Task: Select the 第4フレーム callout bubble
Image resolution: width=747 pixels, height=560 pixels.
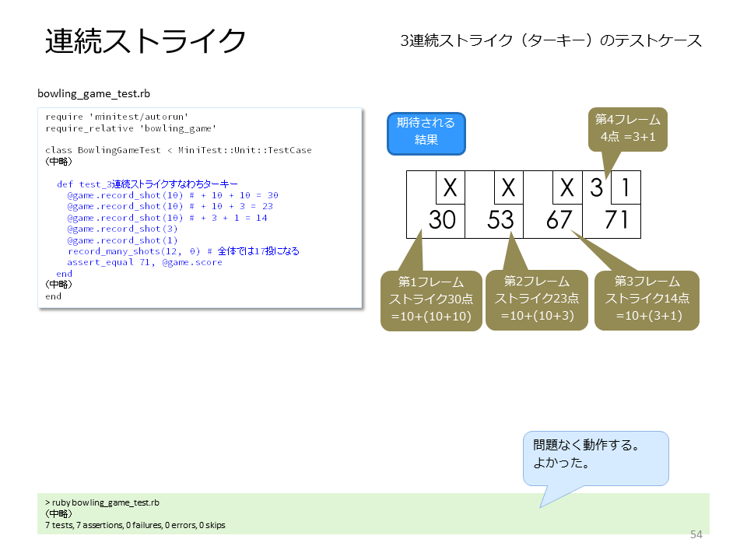Action: pyautogui.click(x=627, y=130)
